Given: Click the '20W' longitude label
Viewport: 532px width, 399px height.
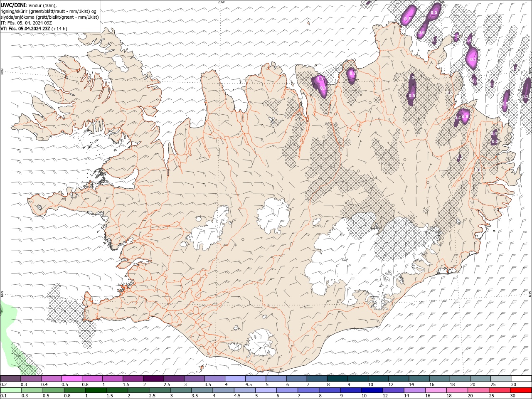Looking at the screenshot, I should click(221, 2).
